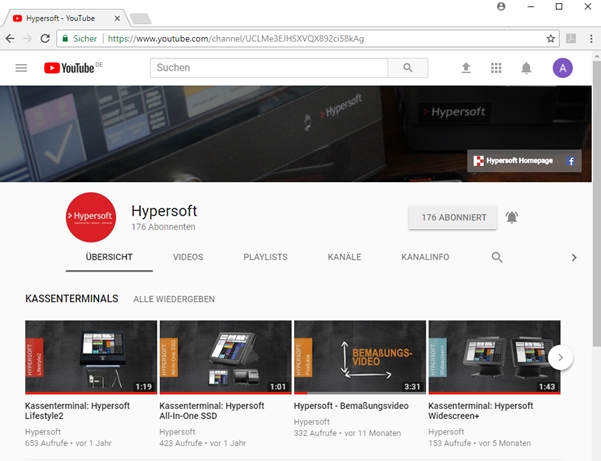
Task: Open the YouTube apps grid icon
Action: point(496,68)
